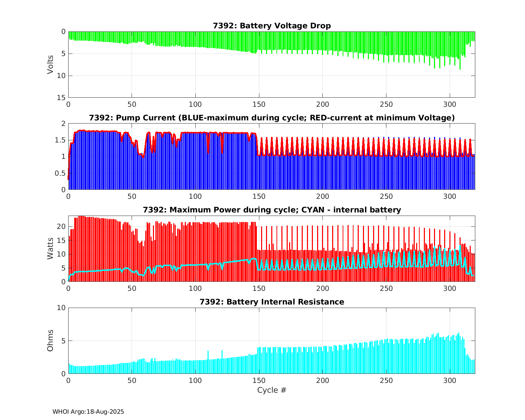Click the 15 tick on the Volts axis
The height and width of the screenshot is (420, 525).
pos(62,98)
